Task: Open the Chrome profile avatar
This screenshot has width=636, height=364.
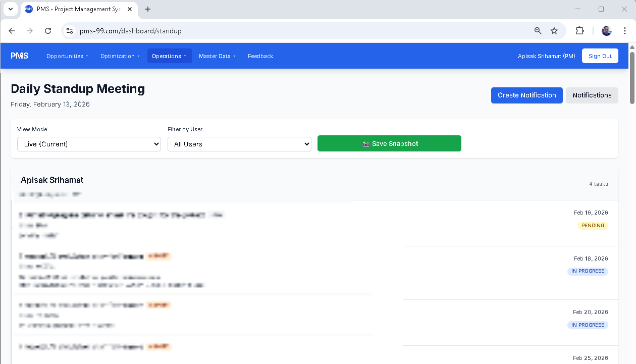Action: point(606,31)
